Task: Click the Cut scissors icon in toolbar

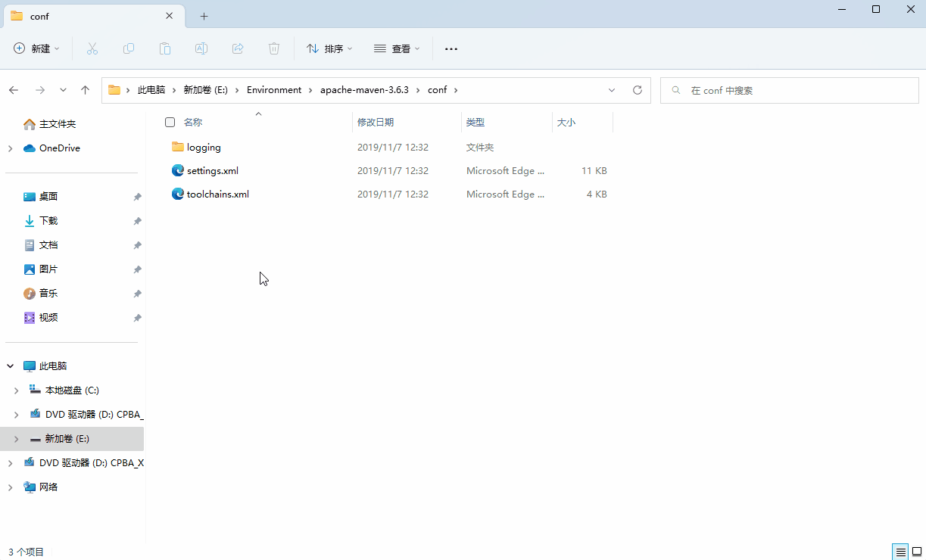Action: pyautogui.click(x=92, y=48)
